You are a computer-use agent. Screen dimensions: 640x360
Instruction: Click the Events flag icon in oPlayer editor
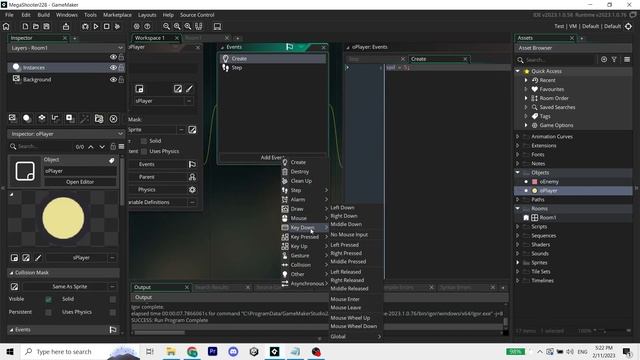point(192,164)
